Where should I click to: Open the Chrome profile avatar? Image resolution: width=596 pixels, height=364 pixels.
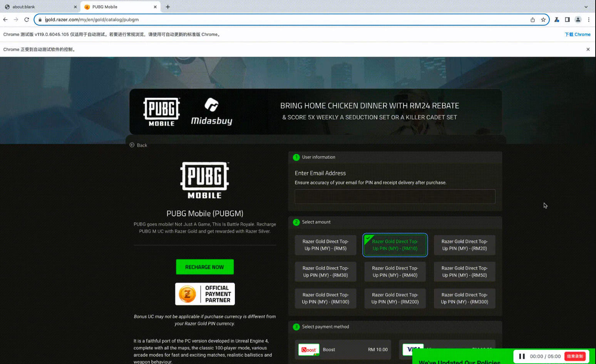coord(578,20)
